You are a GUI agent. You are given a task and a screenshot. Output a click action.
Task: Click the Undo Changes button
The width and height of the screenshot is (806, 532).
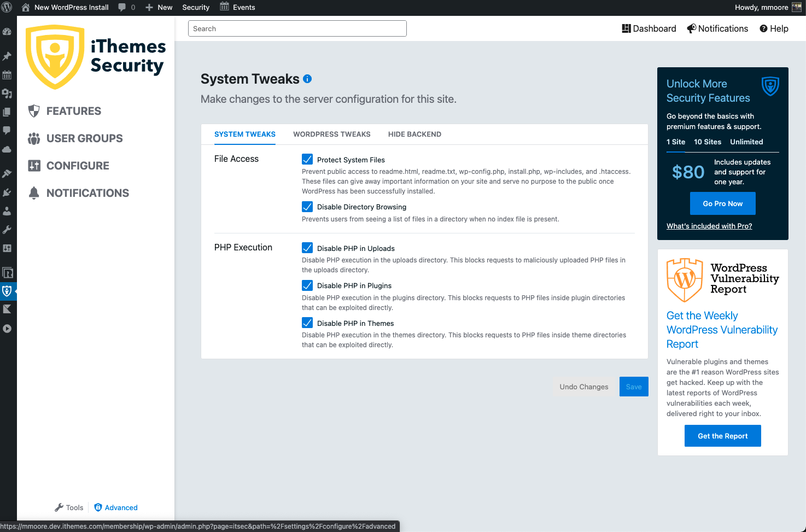584,387
